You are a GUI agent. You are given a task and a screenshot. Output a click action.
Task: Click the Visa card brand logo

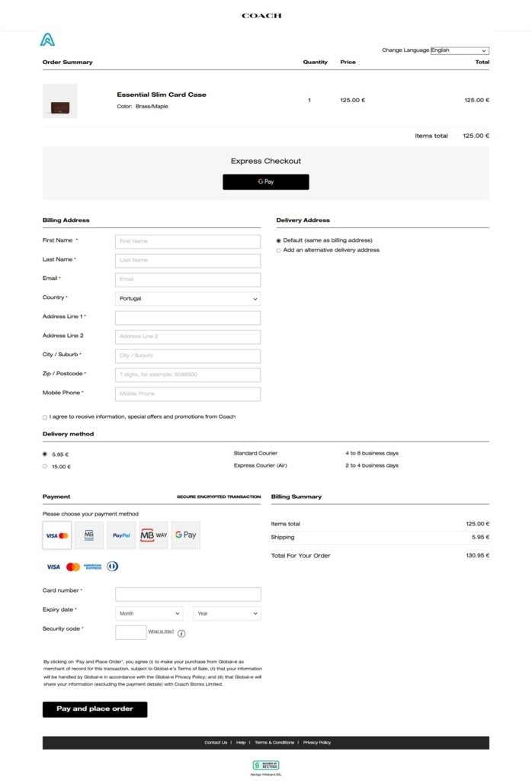point(53,567)
